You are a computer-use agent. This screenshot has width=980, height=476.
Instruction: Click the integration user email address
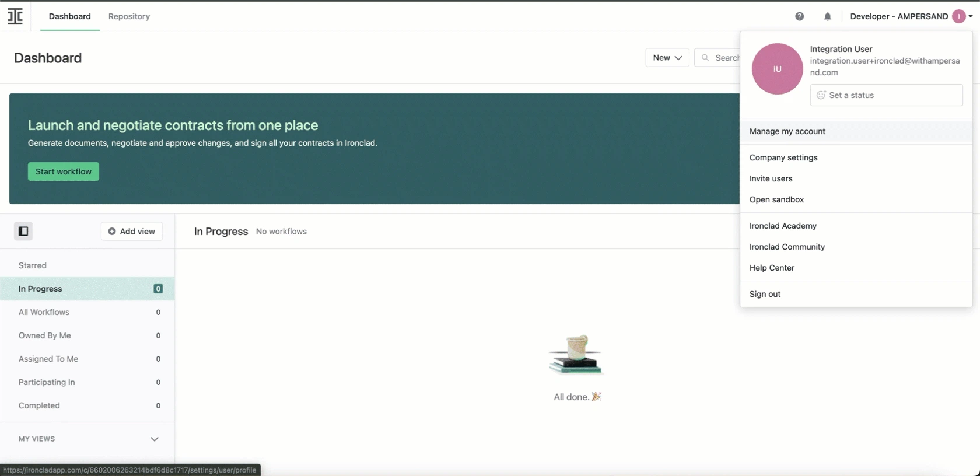pyautogui.click(x=885, y=66)
